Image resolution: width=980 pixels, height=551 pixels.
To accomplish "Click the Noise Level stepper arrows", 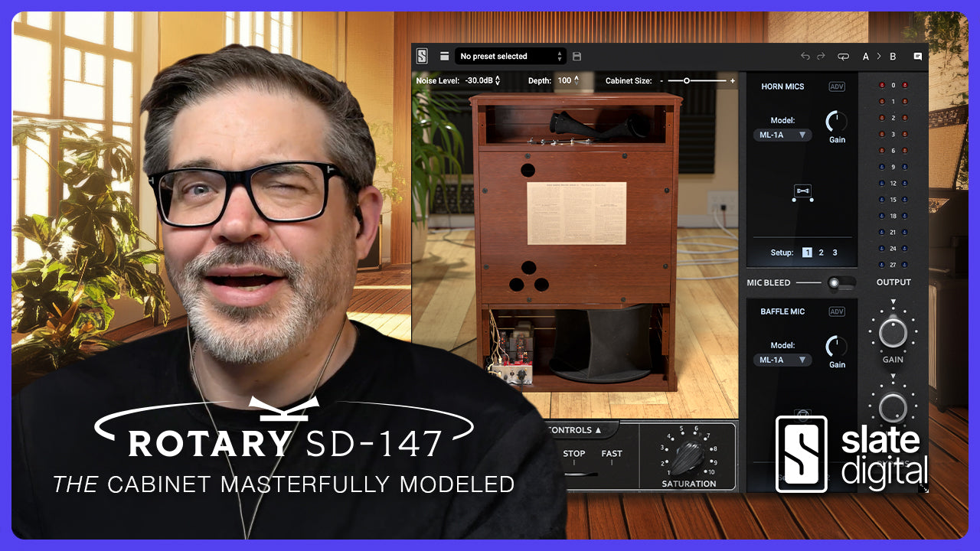I will tap(498, 80).
